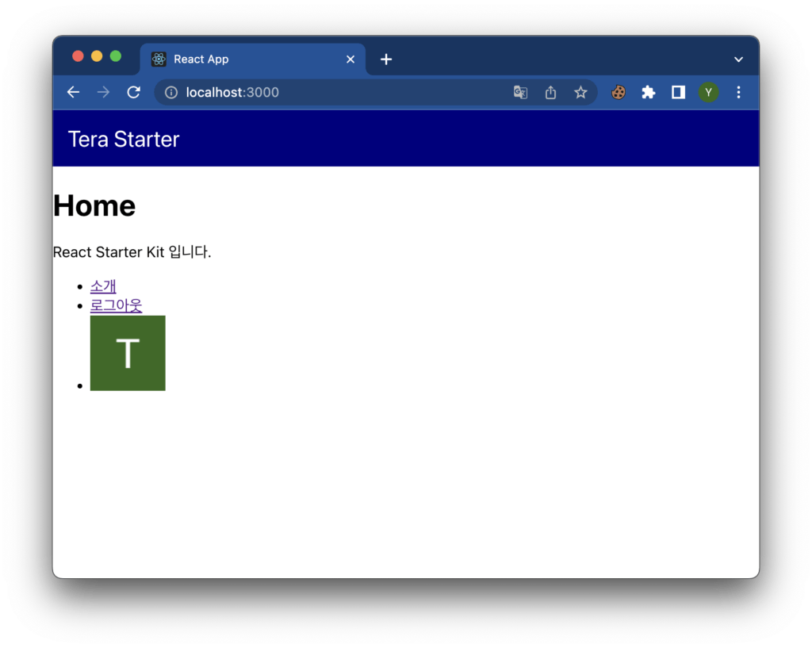Open the Google Translate icon
812x648 pixels.
(520, 93)
